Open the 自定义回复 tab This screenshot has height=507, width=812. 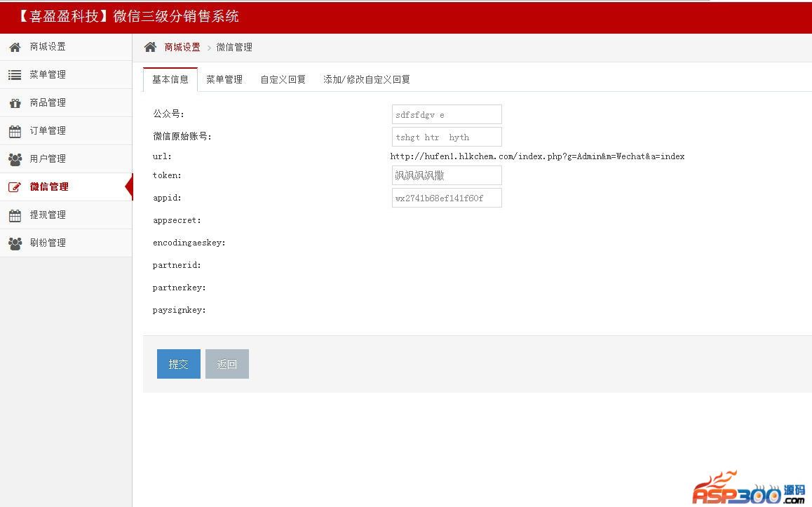pyautogui.click(x=283, y=79)
